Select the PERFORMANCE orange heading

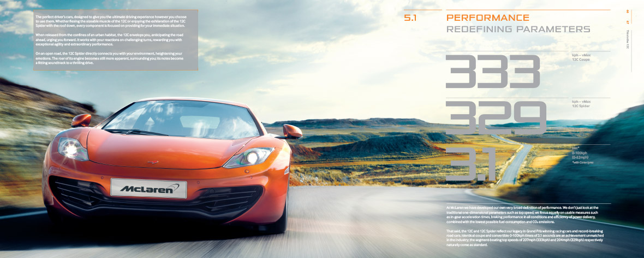[x=488, y=18]
